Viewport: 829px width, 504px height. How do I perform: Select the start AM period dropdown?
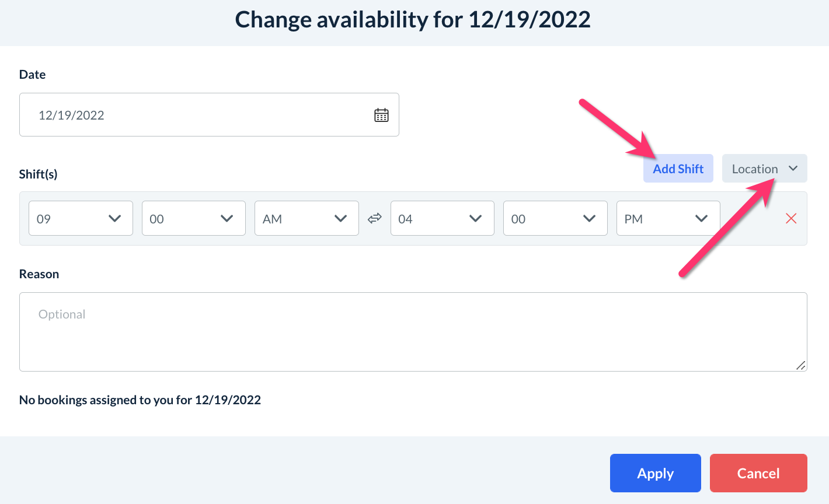[x=306, y=219]
